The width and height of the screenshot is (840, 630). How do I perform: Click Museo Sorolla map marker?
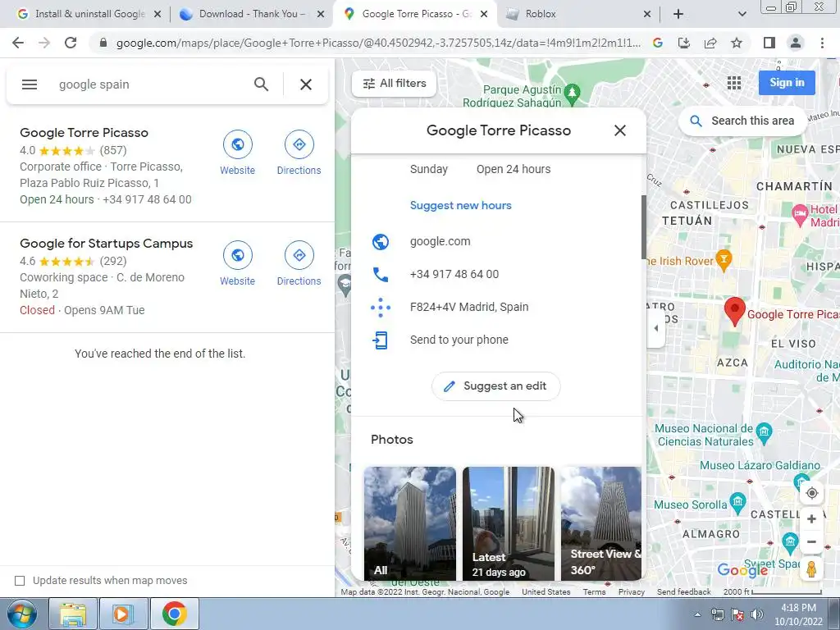(737, 502)
